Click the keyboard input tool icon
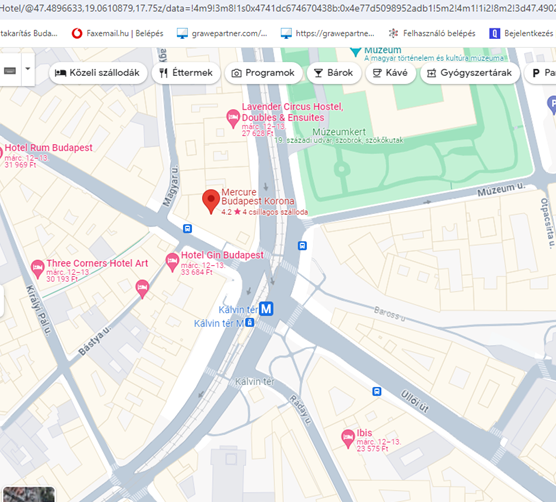The image size is (556, 502). 10,71
